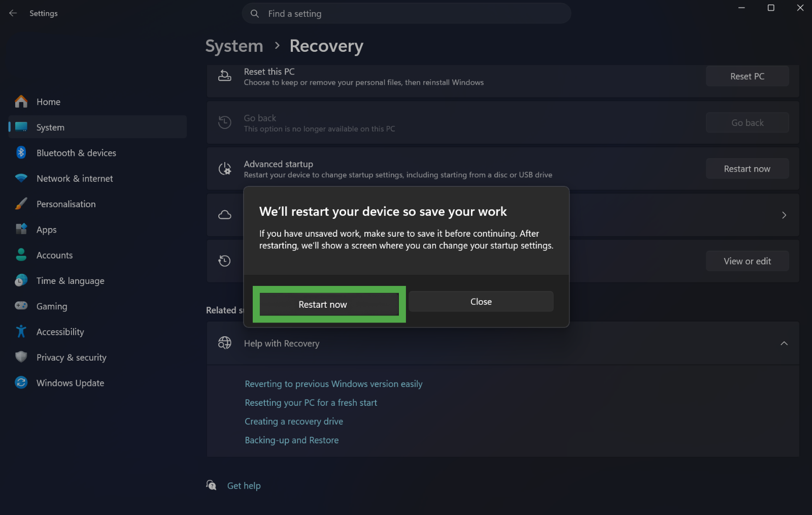Click the Recovery page heading

(326, 46)
